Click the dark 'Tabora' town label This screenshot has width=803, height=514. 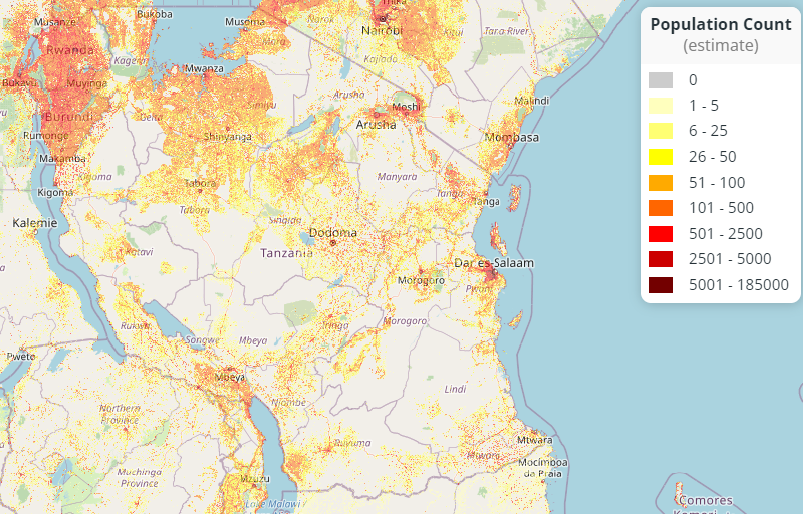(200, 183)
